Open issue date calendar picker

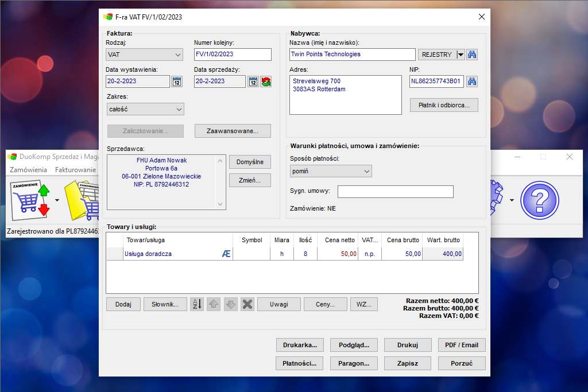pyautogui.click(x=177, y=81)
